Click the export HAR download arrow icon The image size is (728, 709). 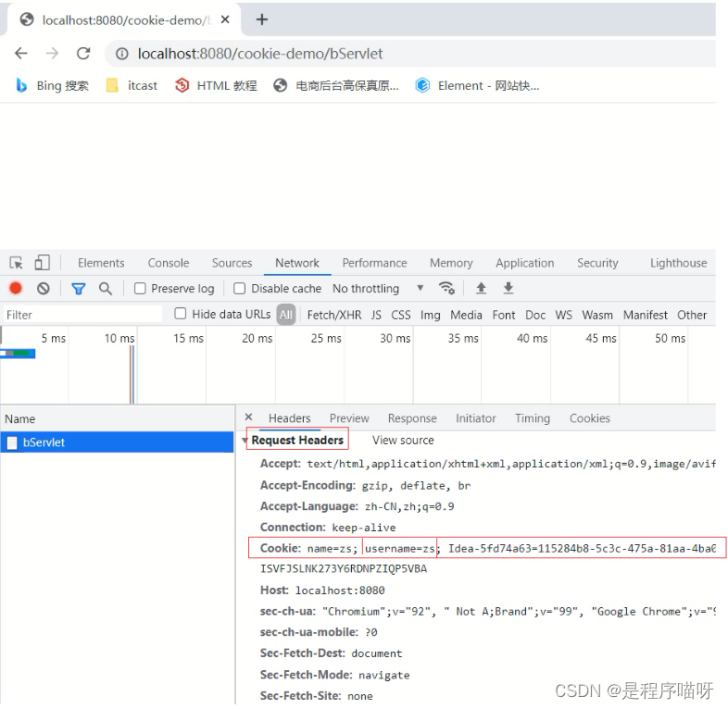[x=508, y=288]
